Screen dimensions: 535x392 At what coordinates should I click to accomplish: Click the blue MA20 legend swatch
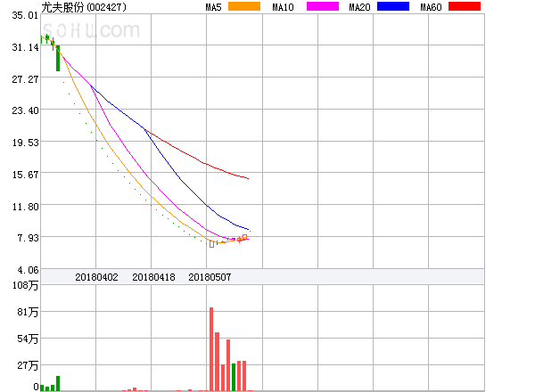tap(393, 6)
